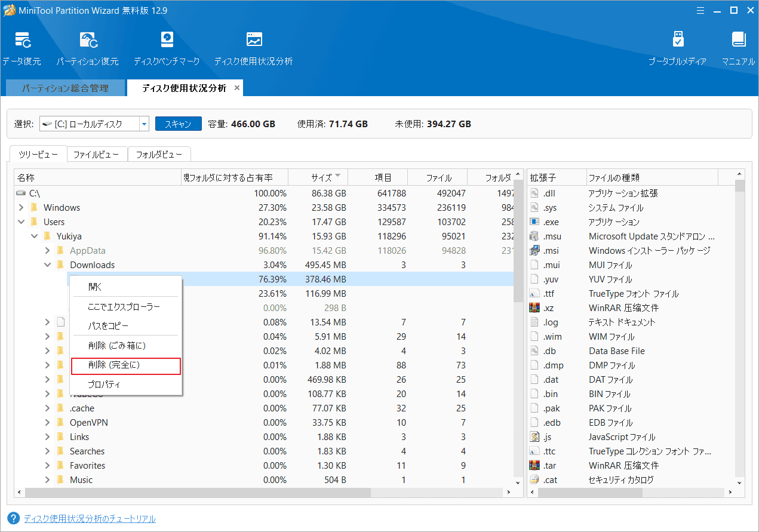Choose 開く from the context menu

coord(125,287)
